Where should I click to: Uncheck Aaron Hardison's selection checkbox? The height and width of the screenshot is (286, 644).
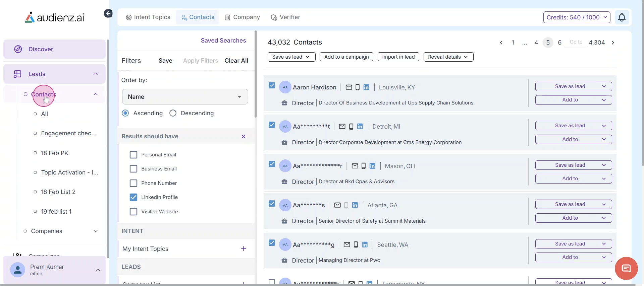pos(272,86)
